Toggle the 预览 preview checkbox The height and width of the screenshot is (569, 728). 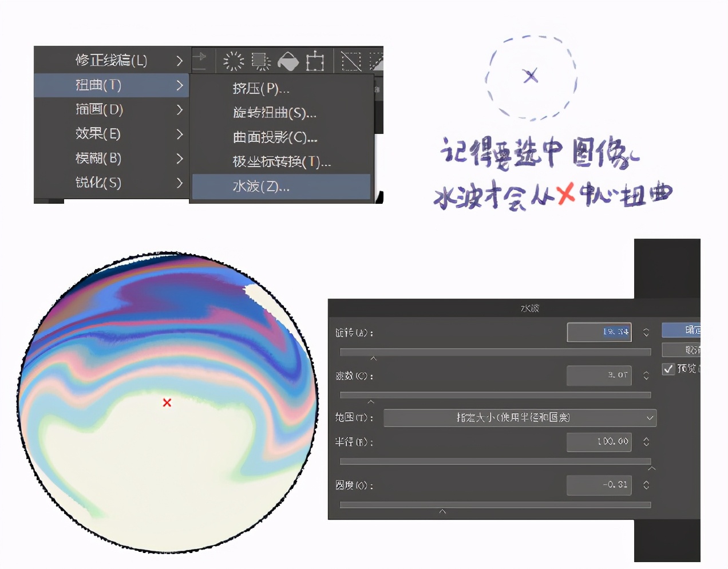point(668,369)
